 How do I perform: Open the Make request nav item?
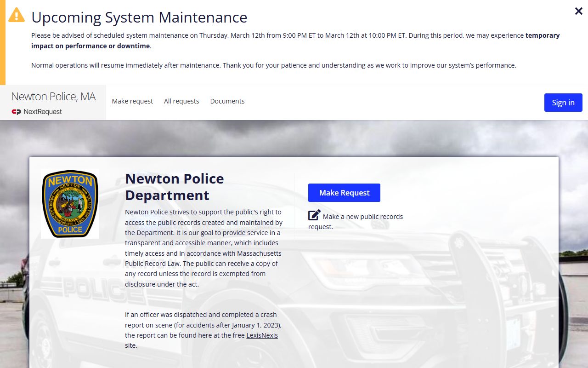point(132,101)
